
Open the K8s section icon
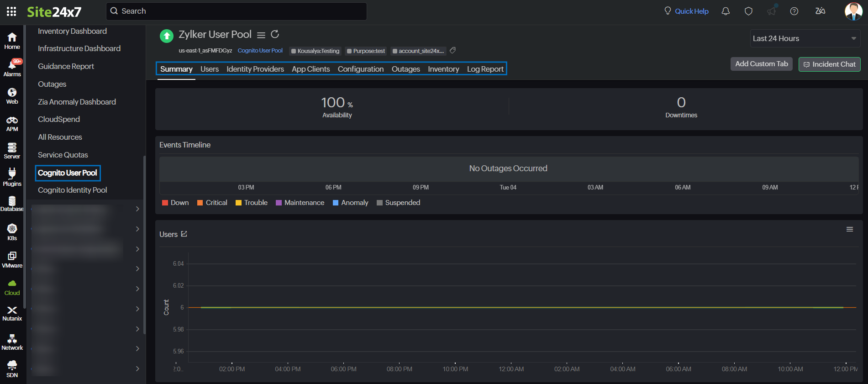[12, 232]
